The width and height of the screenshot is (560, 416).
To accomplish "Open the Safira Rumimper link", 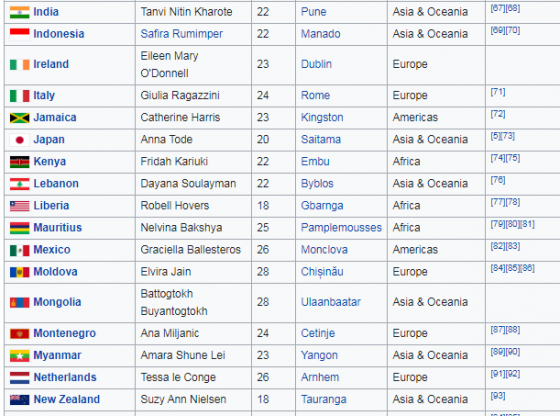I will (x=181, y=34).
